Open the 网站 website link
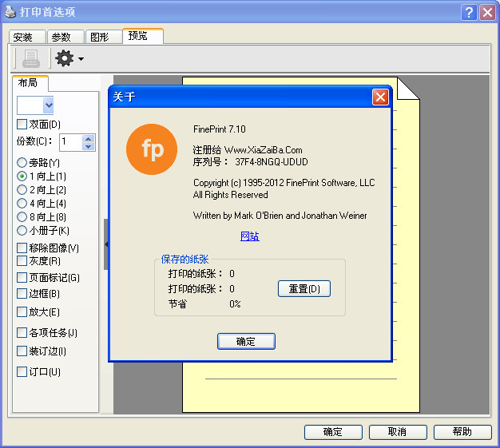The height and width of the screenshot is (448, 500). 250,236
